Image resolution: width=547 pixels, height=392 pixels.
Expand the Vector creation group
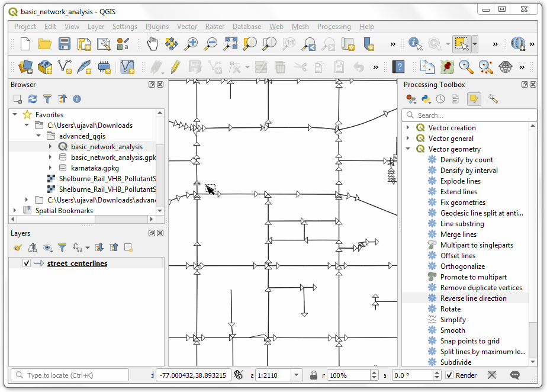[408, 128]
